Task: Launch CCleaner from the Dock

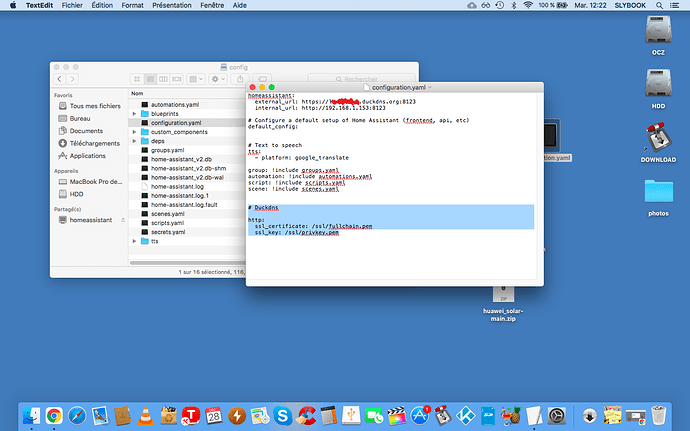Action: pos(305,416)
